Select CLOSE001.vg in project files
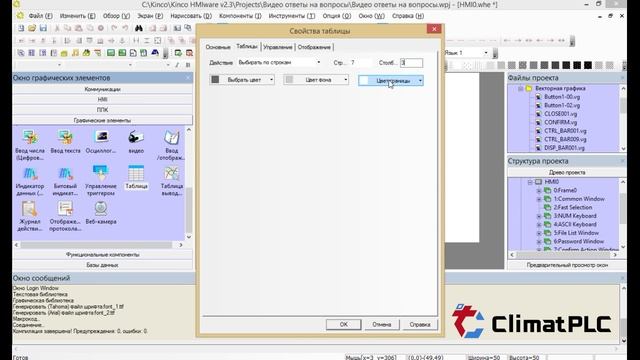 click(560, 114)
